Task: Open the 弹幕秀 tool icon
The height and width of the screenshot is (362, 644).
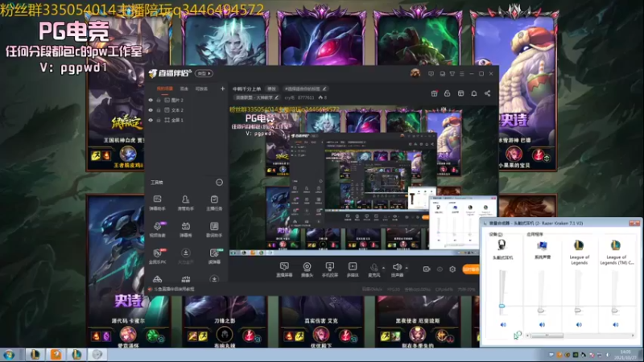Action: pos(186,229)
